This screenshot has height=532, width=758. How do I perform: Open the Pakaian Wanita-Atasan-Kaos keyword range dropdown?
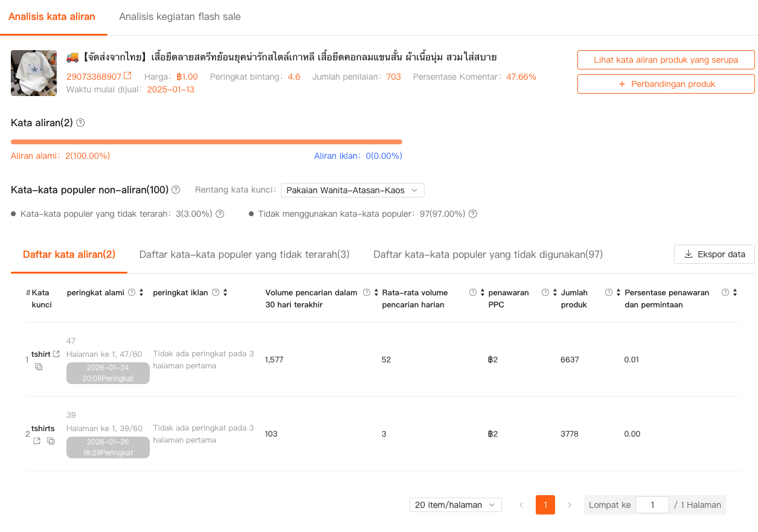point(352,190)
